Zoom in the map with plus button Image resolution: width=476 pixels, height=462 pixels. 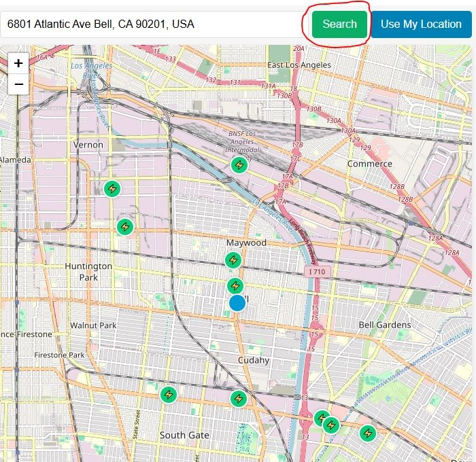coord(18,63)
